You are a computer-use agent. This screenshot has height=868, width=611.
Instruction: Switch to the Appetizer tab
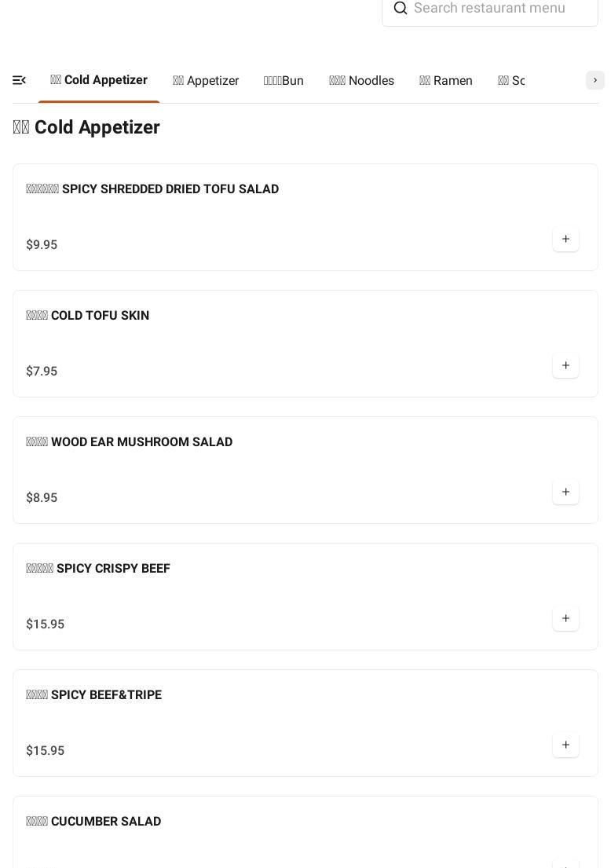click(206, 81)
